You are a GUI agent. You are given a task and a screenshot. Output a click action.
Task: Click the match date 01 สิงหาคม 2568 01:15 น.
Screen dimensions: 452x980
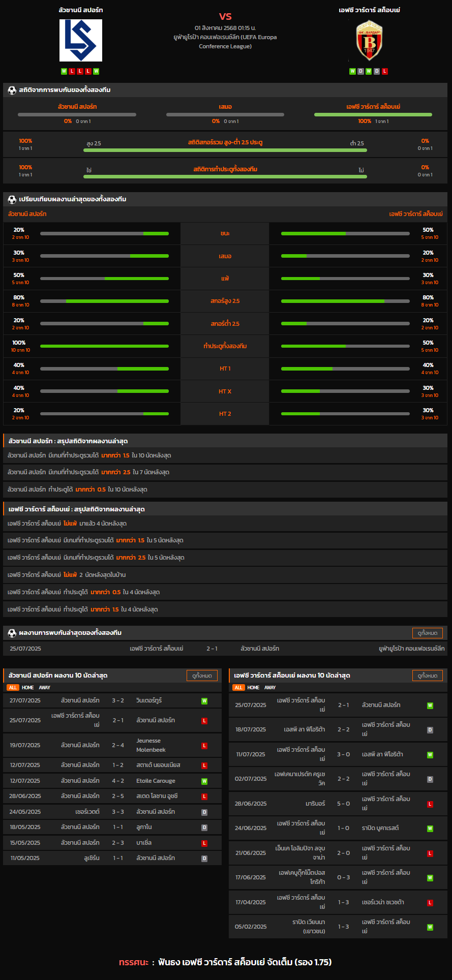coord(225,28)
